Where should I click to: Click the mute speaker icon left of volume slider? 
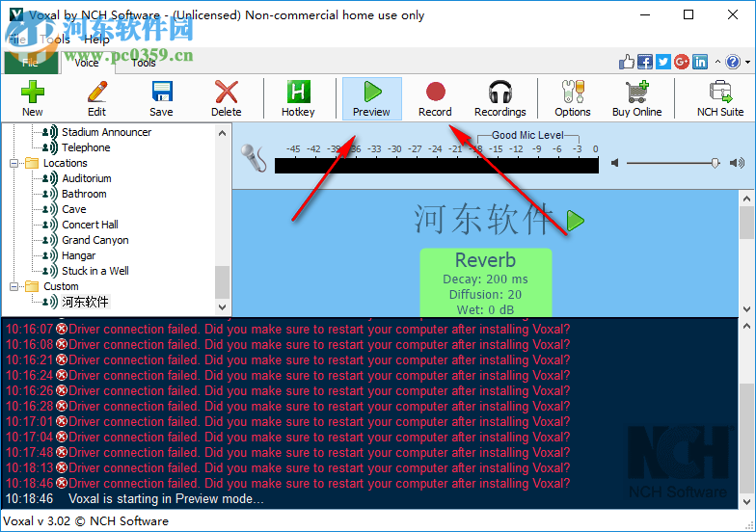coord(615,163)
